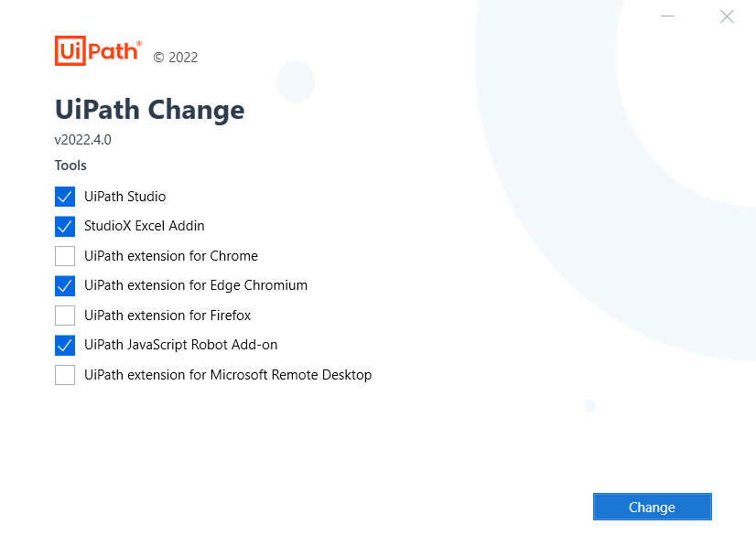Image resolution: width=756 pixels, height=535 pixels.
Task: Tick UiPath extension for Firefox checkbox
Action: (x=65, y=316)
